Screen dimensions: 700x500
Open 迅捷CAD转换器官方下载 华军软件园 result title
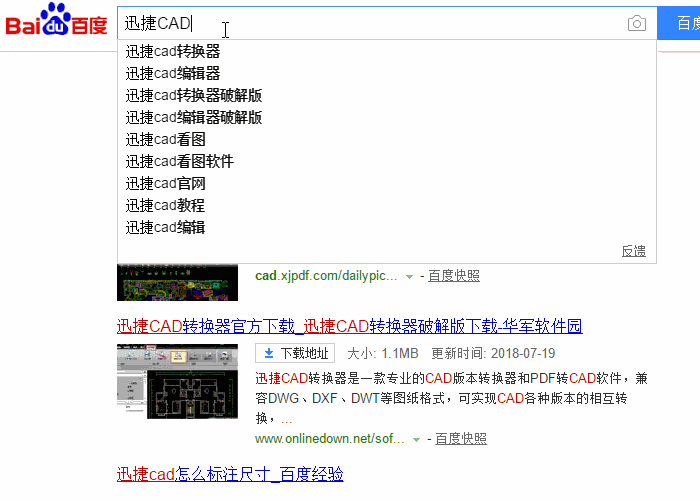350,326
